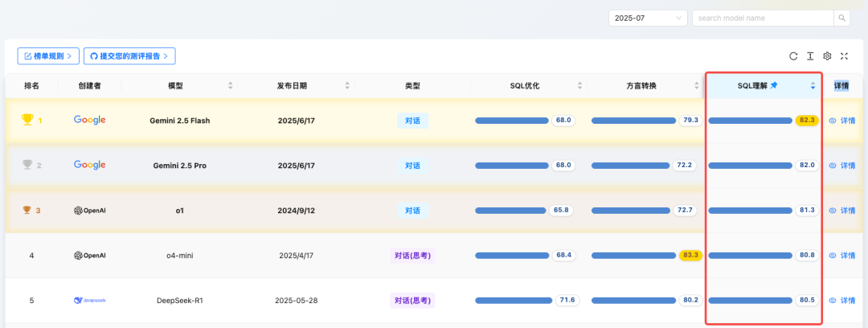The height and width of the screenshot is (328, 868).
Task: Open the 2025-07 month dropdown
Action: tap(649, 18)
